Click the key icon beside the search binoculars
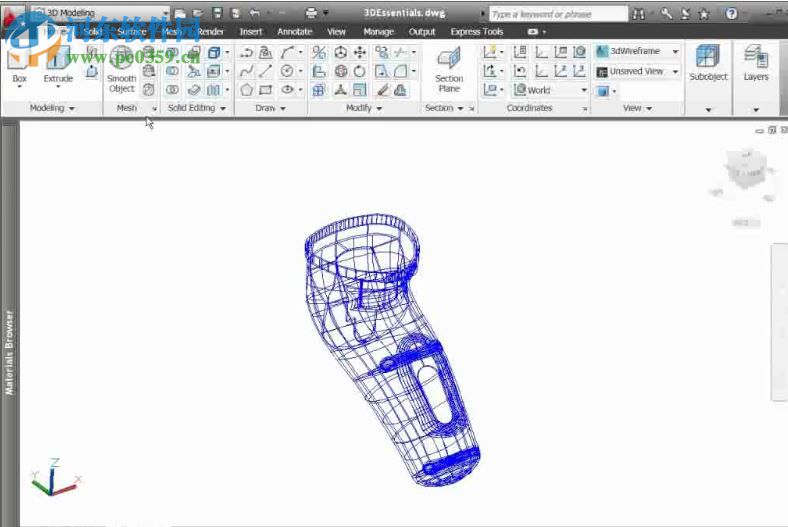Screen dimensions: 788x527 pos(666,14)
